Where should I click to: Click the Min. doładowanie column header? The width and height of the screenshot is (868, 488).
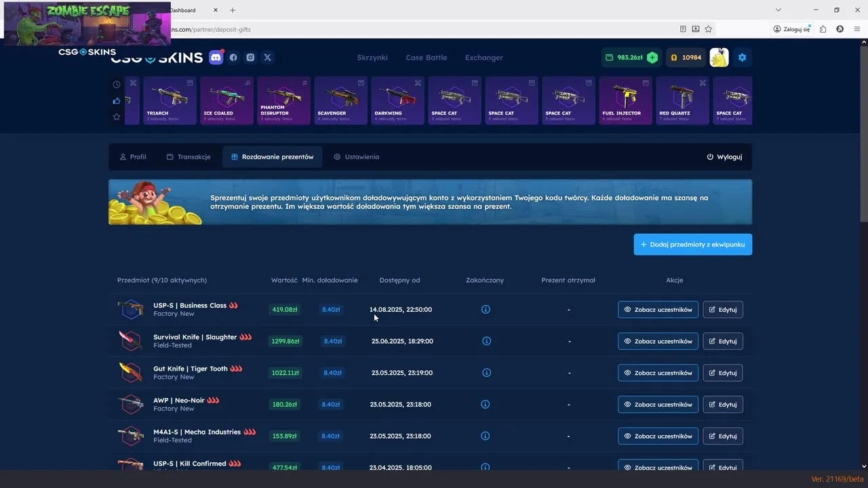click(330, 280)
